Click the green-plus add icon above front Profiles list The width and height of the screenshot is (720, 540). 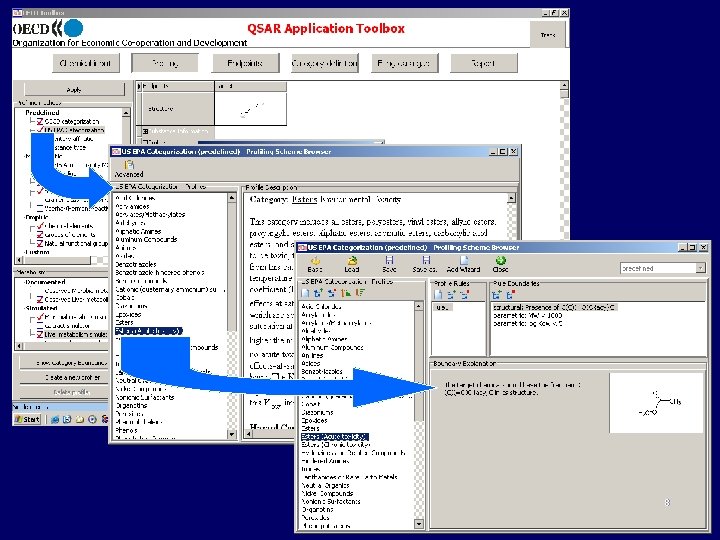[x=318, y=293]
